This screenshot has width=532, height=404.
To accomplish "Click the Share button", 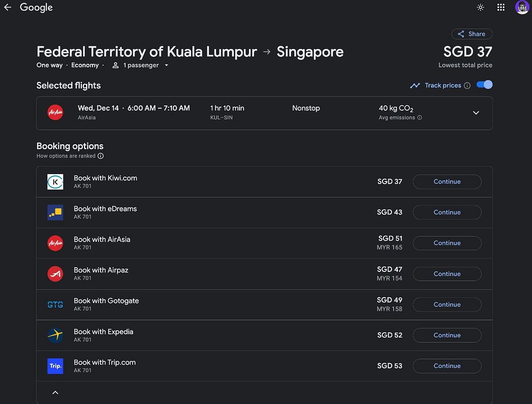I will tap(472, 34).
